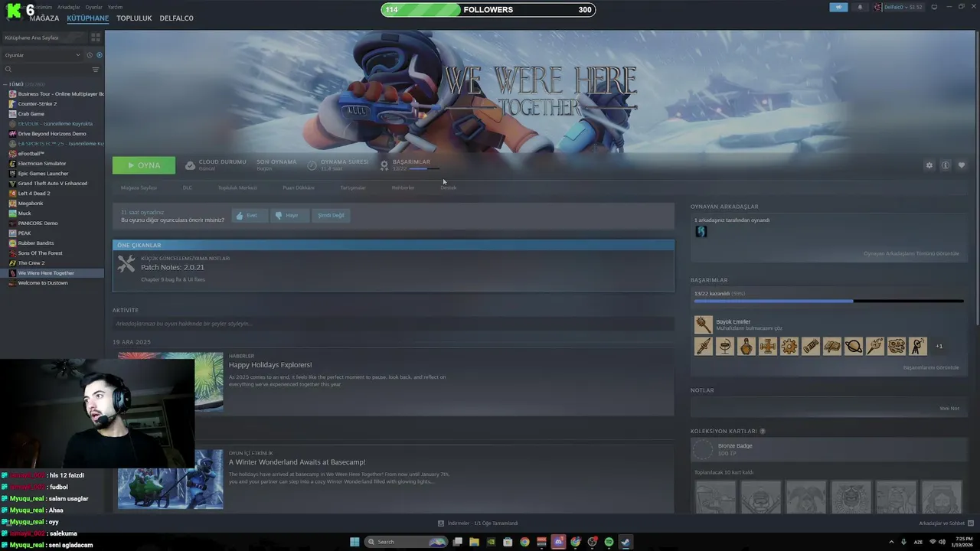Select PEAK in the games list
The height and width of the screenshot is (551, 980).
click(24, 233)
